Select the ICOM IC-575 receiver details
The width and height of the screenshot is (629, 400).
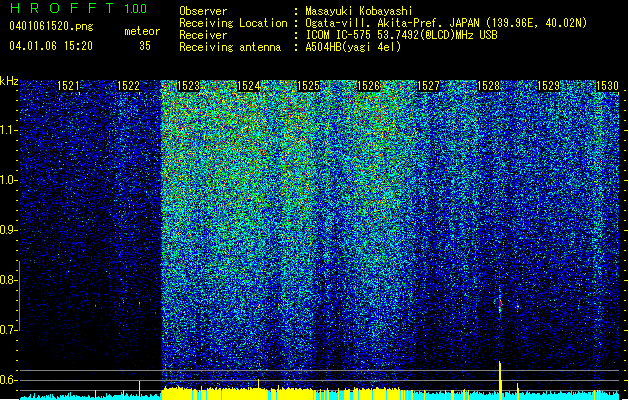[401, 35]
